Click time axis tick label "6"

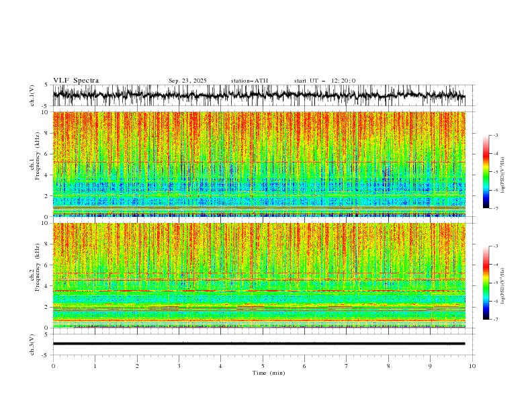point(304,366)
